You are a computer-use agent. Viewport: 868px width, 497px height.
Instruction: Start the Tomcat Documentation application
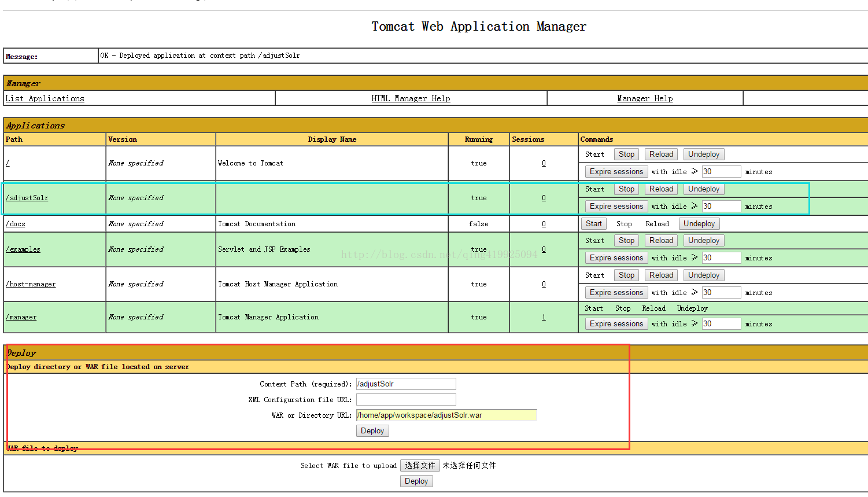[594, 224]
